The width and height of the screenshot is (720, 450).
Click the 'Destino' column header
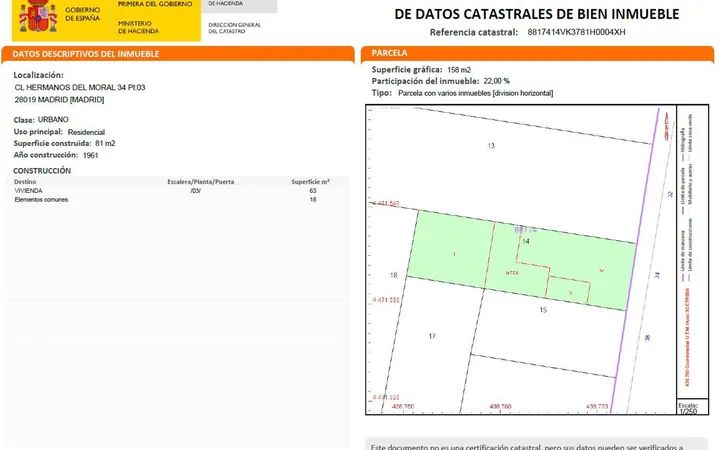click(25, 182)
